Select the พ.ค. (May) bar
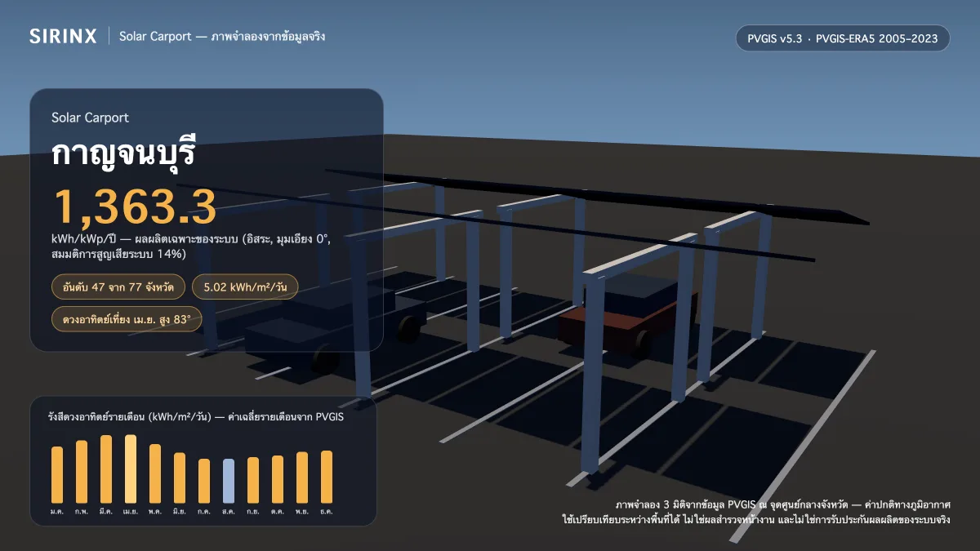The width and height of the screenshot is (980, 551). point(155,473)
